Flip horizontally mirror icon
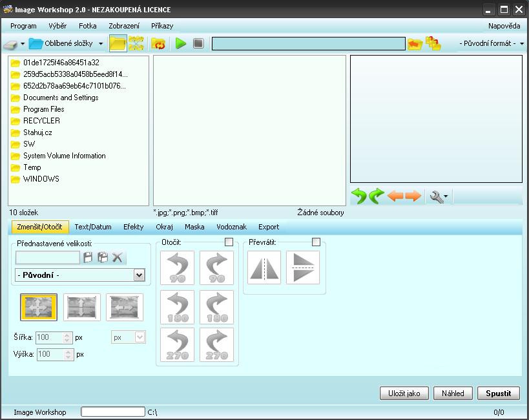The image size is (529, 420). click(264, 268)
